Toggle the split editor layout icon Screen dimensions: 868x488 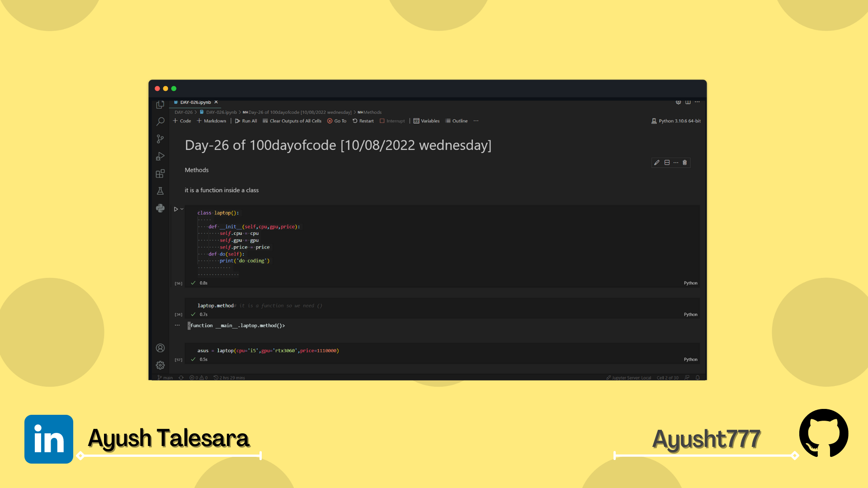(688, 102)
